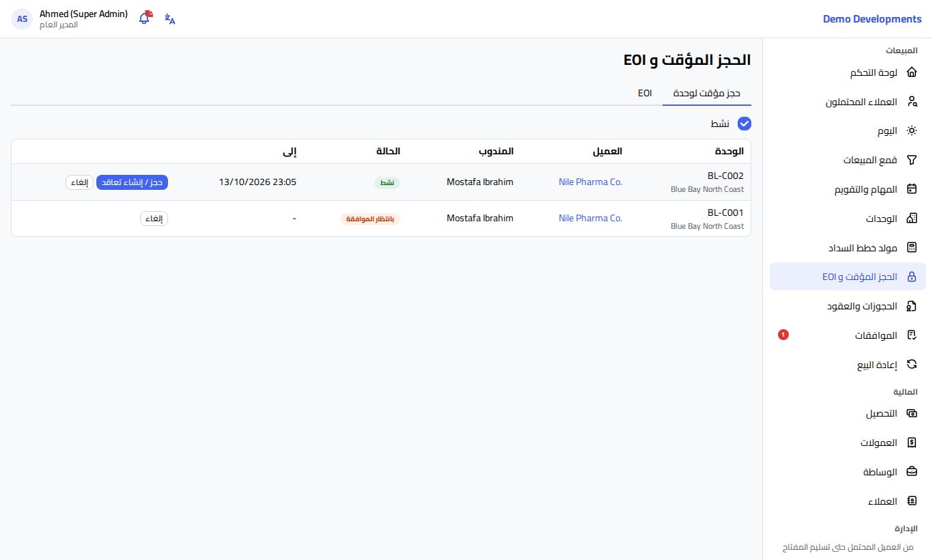Click the 13/10/2026 23:05 date cell

(257, 182)
